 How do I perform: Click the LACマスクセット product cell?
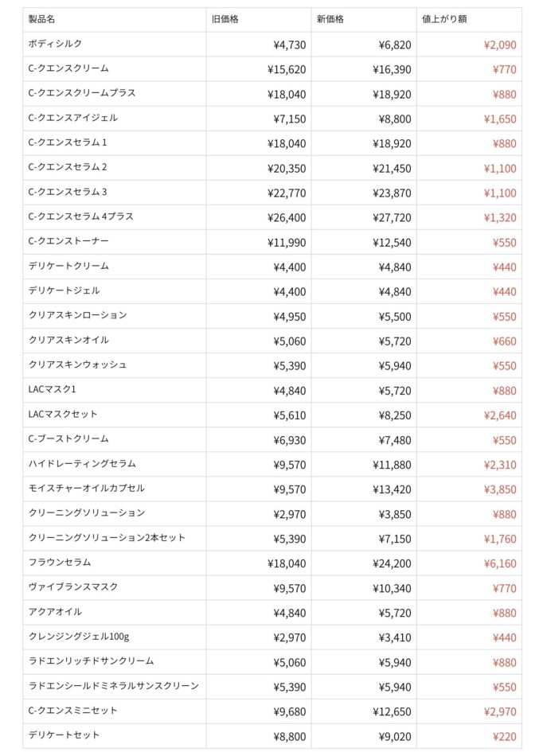(x=63, y=414)
